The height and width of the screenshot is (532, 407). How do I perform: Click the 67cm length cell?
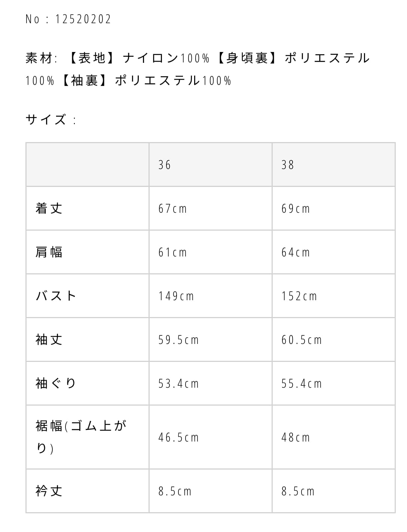(x=172, y=209)
